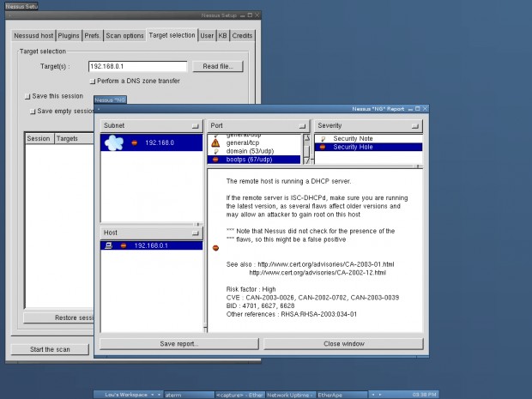Click the Session column header
532x399 pixels.
point(39,138)
